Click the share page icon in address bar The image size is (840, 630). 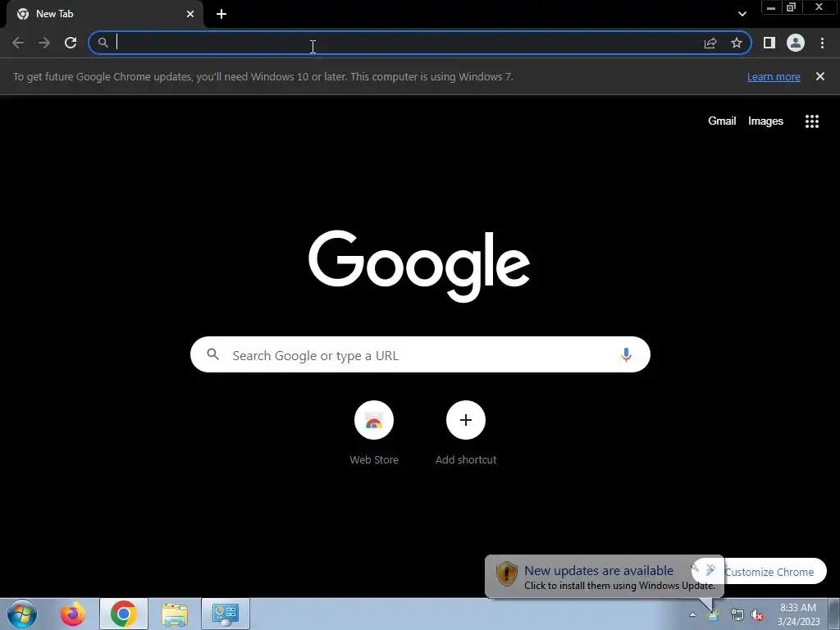click(x=710, y=43)
